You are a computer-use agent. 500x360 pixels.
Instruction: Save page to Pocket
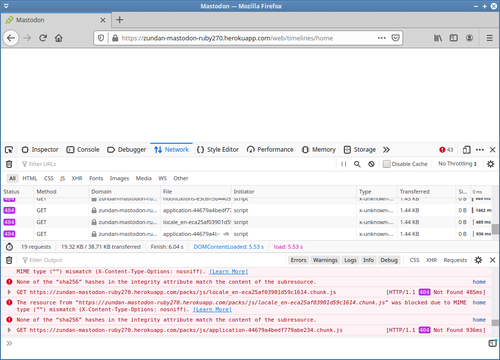396,38
